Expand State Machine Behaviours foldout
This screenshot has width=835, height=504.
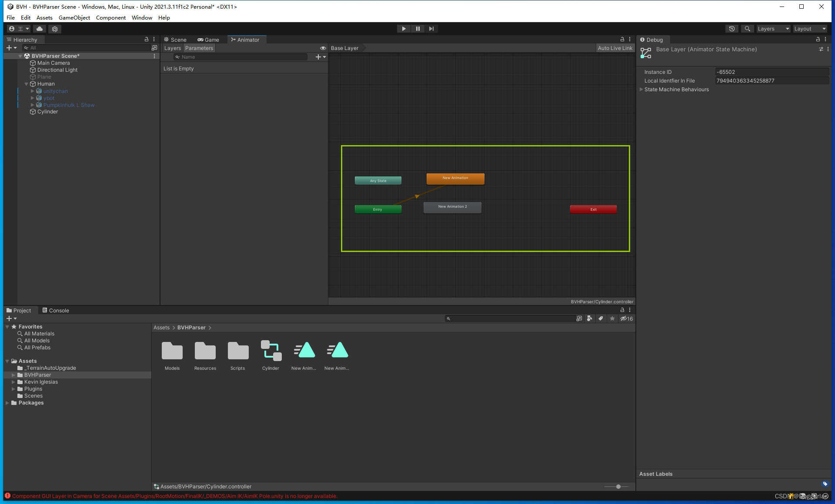pos(641,90)
